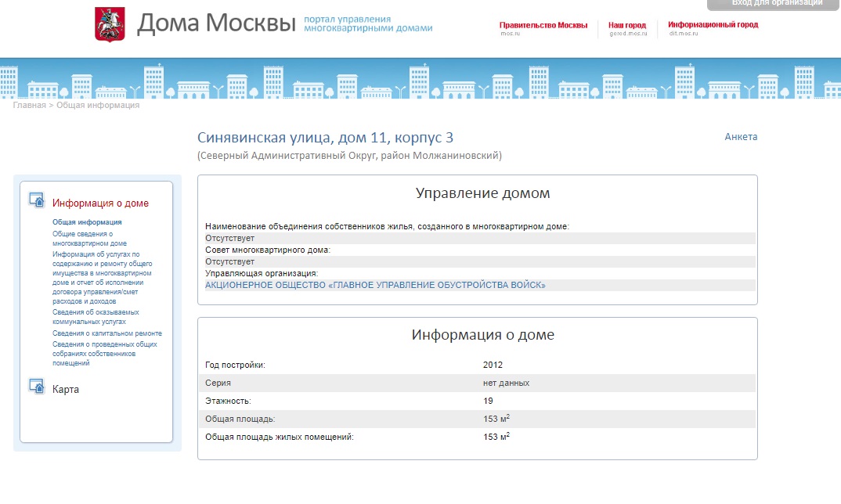Click the Главная breadcrumb link
This screenshot has height=504, width=841.
[29, 105]
